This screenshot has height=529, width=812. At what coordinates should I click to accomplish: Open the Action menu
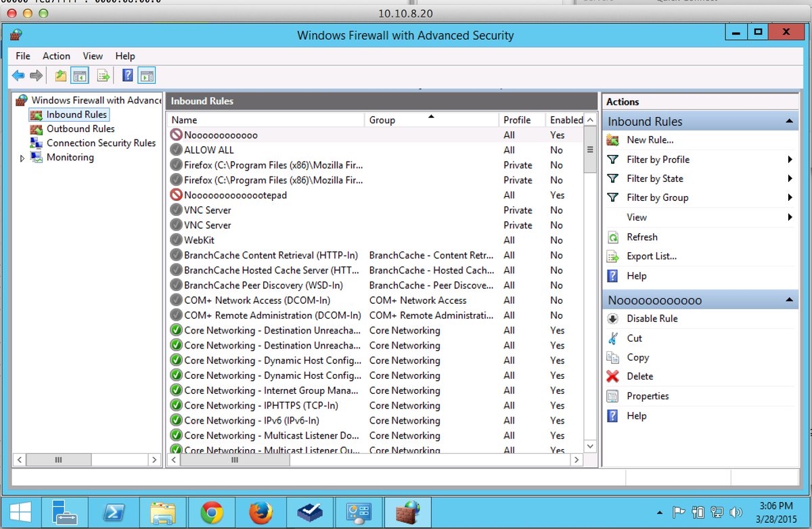coord(56,56)
